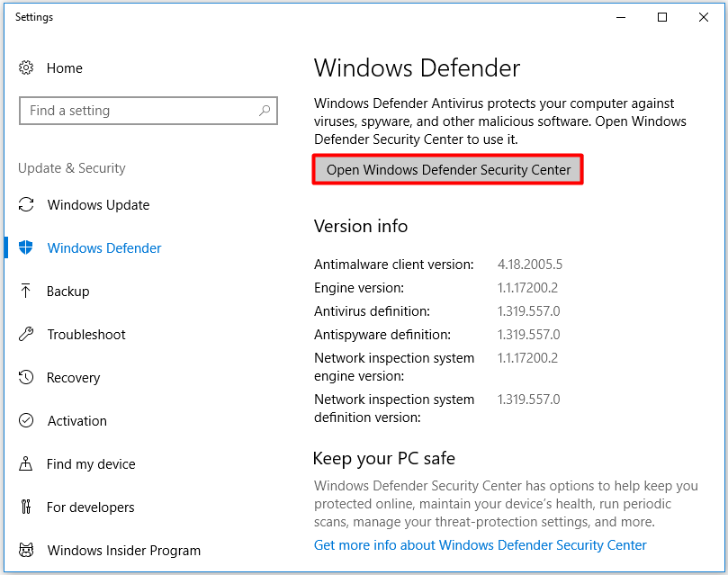Click the Recovery clock icon

(26, 377)
